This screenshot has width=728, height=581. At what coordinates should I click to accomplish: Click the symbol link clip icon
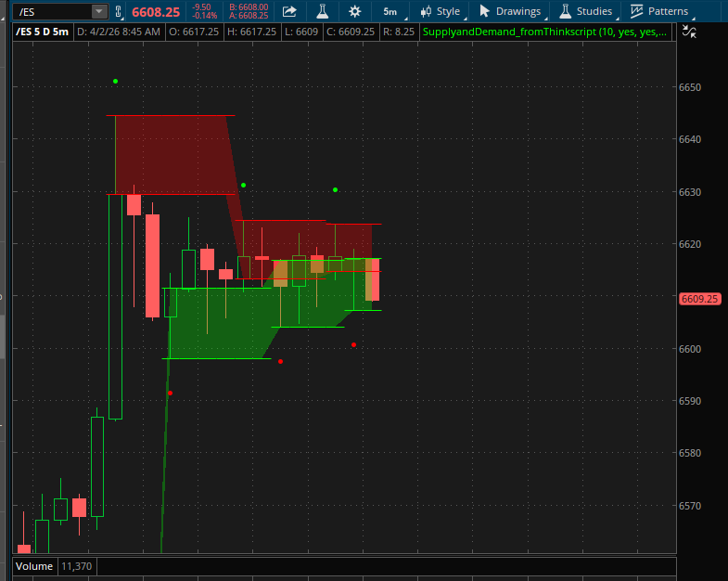pyautogui.click(x=118, y=11)
